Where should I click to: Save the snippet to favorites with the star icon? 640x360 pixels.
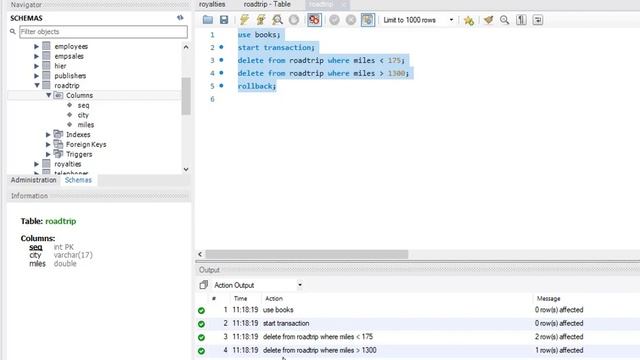pos(469,20)
